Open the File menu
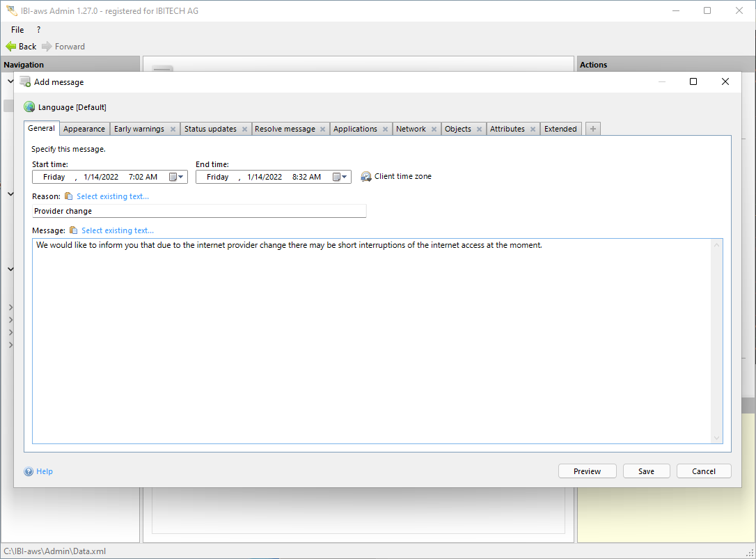This screenshot has width=756, height=559. 17,30
